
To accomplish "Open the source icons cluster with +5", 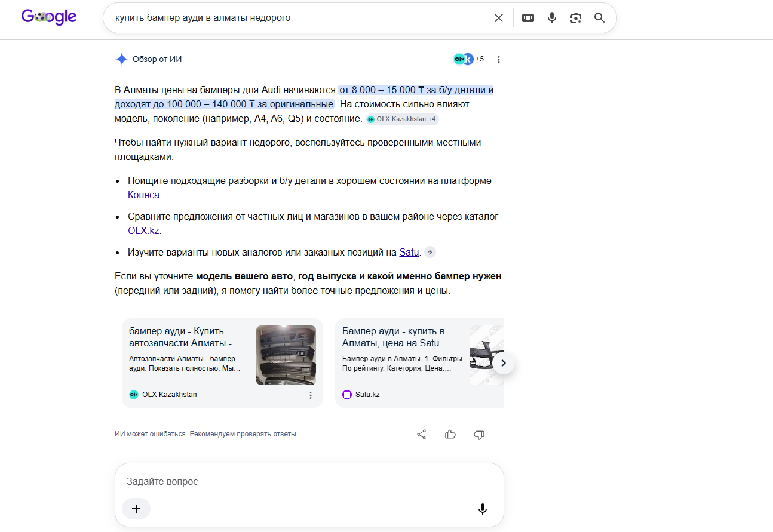I will [x=468, y=59].
